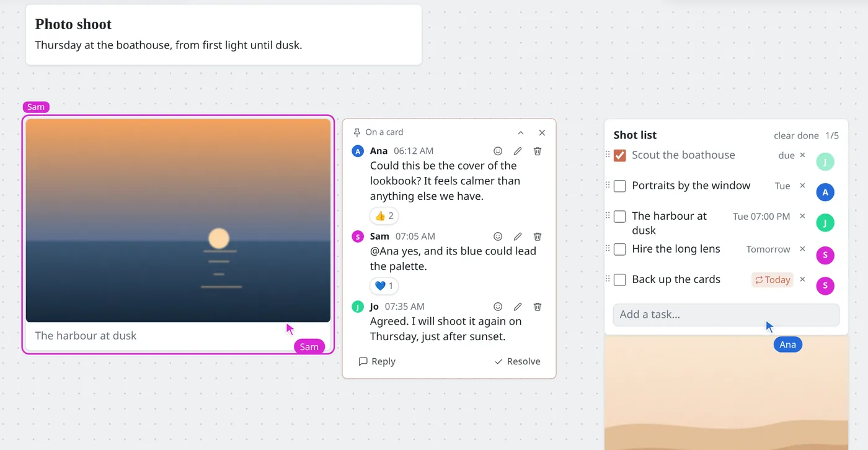Open the Tue 07:00 PM due date
Viewport: 868px width, 450px height.
tap(761, 217)
